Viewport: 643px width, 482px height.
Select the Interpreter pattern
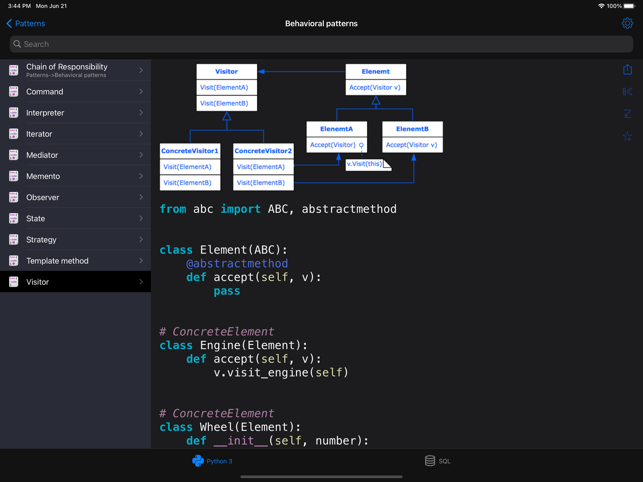pyautogui.click(x=75, y=113)
